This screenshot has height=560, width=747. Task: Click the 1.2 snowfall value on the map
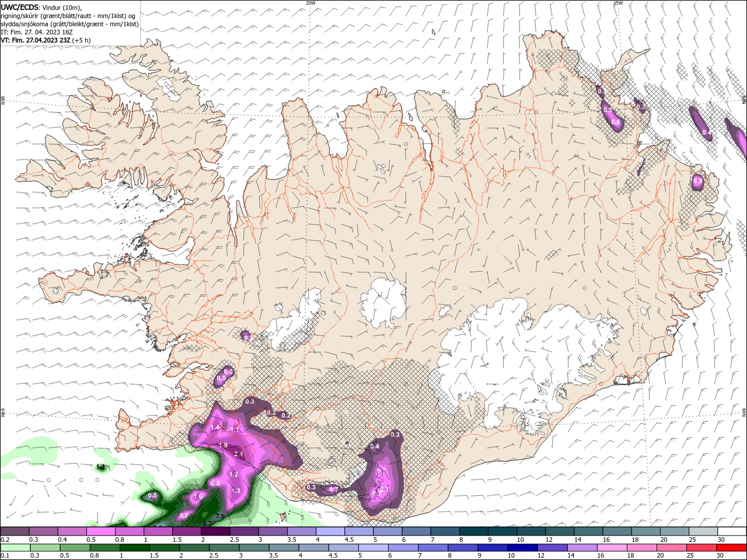click(233, 475)
